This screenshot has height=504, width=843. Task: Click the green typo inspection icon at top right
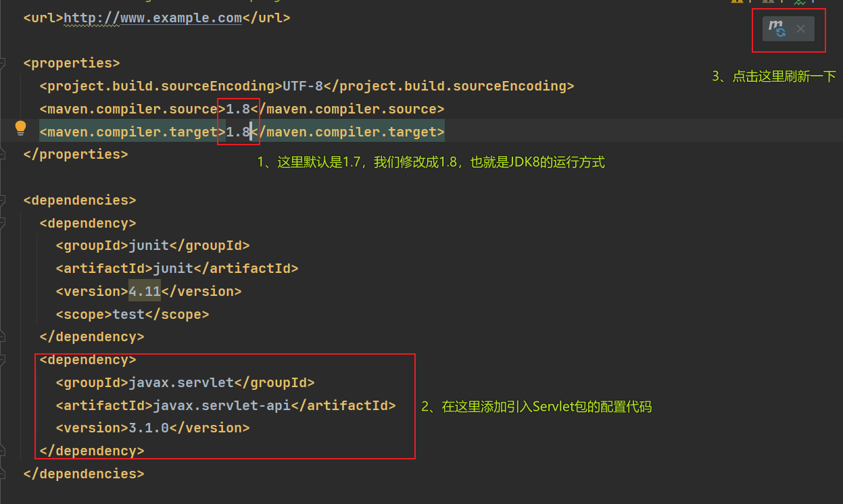point(800,2)
